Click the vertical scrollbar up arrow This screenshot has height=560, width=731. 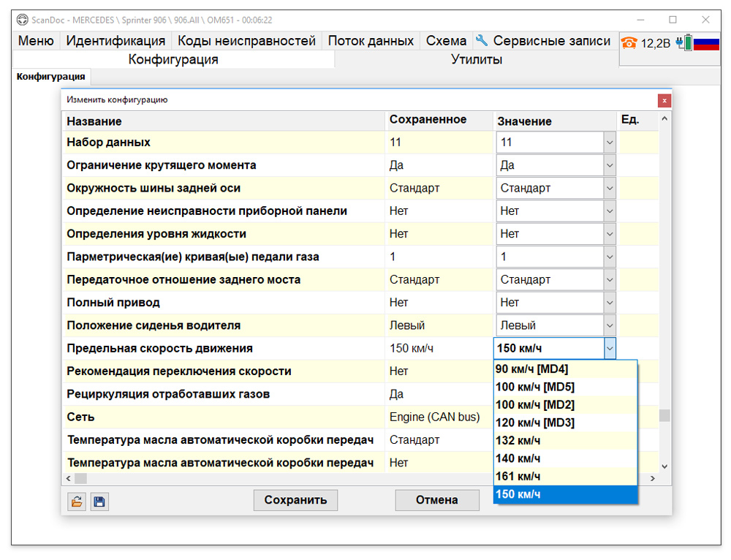point(664,118)
